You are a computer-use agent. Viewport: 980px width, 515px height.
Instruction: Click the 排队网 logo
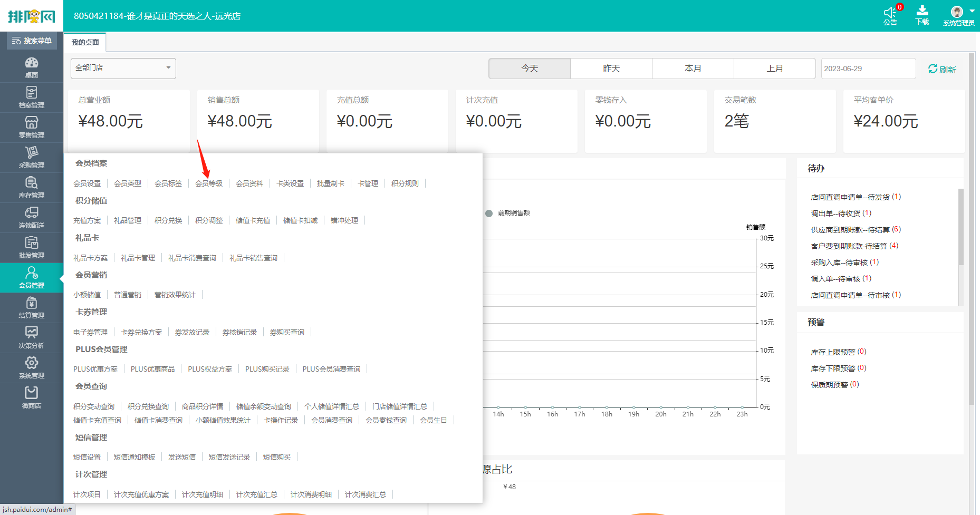[x=32, y=16]
